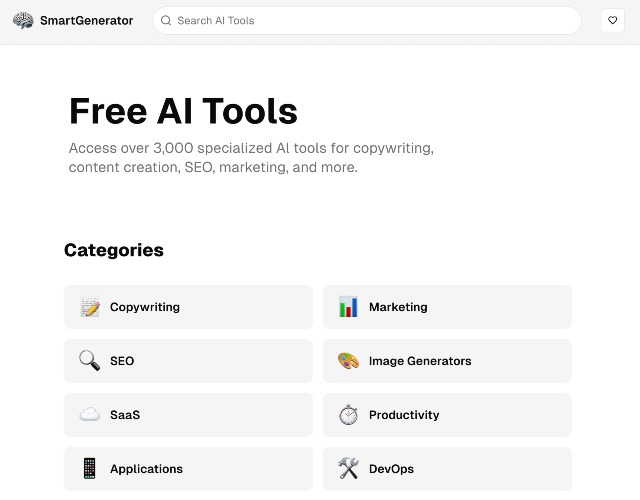Viewport: 640px width, 500px height.
Task: Click the DevOps hammer and wrench icon
Action: [348, 468]
